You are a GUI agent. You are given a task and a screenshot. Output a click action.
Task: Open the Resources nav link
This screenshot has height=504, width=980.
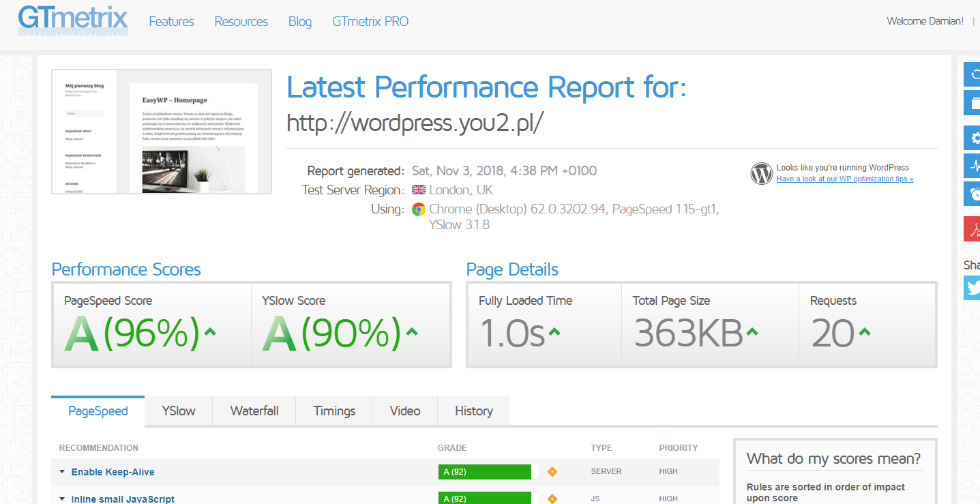click(x=241, y=22)
